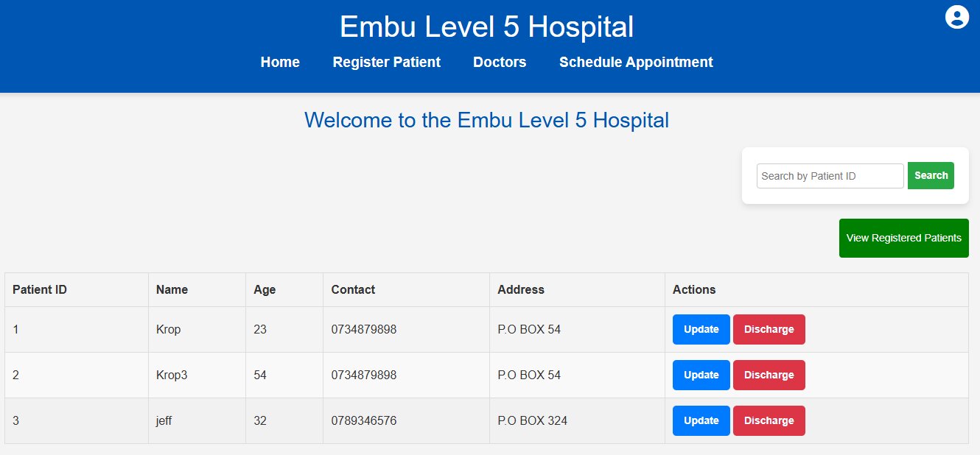Viewport: 980px width, 455px height.
Task: Go to the Home menu item
Action: 280,63
